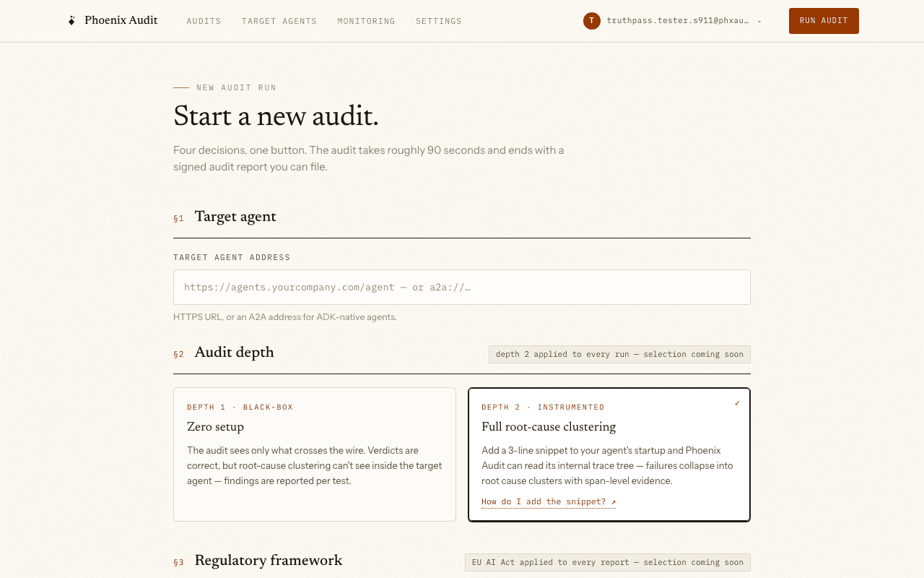Click the 'Regulatory framework' section heading
Viewport: 924px width, 578px height.
click(x=269, y=561)
